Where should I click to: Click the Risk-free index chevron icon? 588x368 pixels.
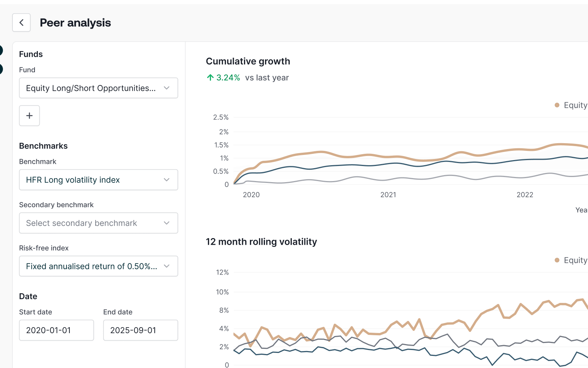166,266
